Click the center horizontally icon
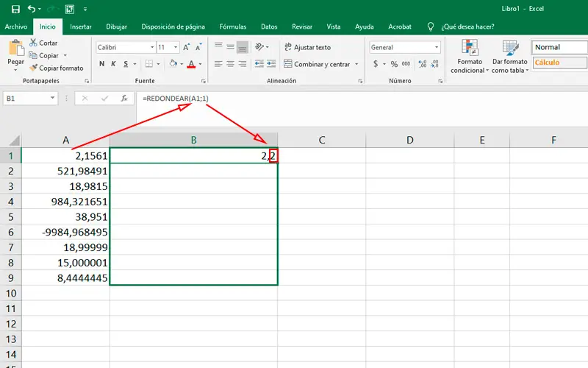588x368 pixels. [230, 64]
